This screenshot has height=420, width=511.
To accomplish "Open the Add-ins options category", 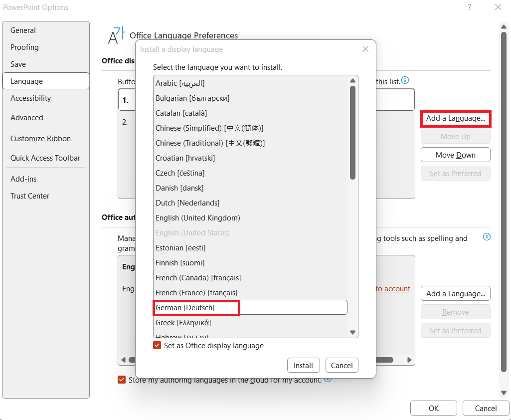I will pyautogui.click(x=46, y=179).
